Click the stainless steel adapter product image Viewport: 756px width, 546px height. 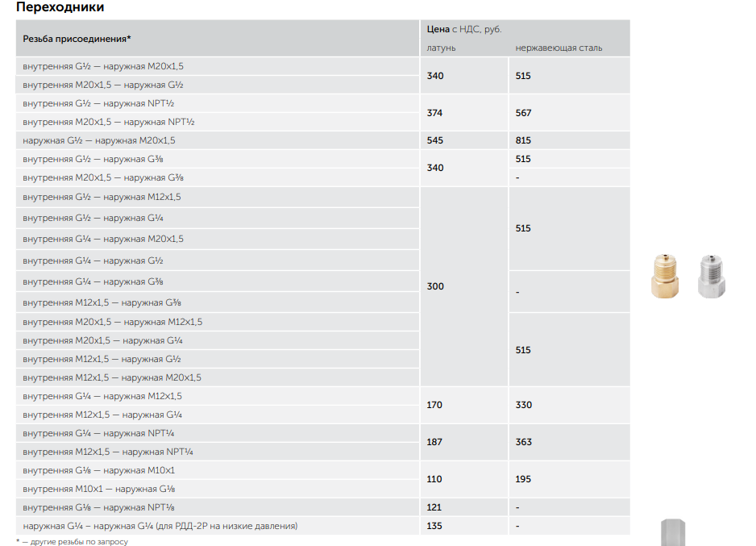(x=711, y=276)
